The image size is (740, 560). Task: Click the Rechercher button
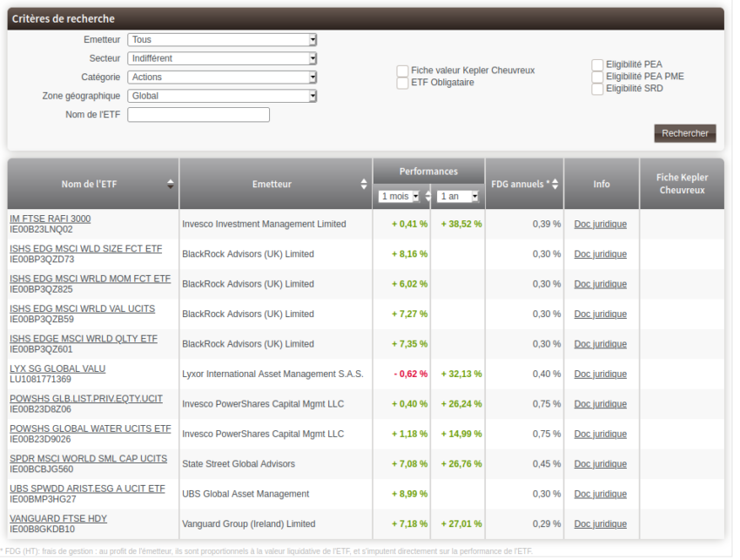685,133
